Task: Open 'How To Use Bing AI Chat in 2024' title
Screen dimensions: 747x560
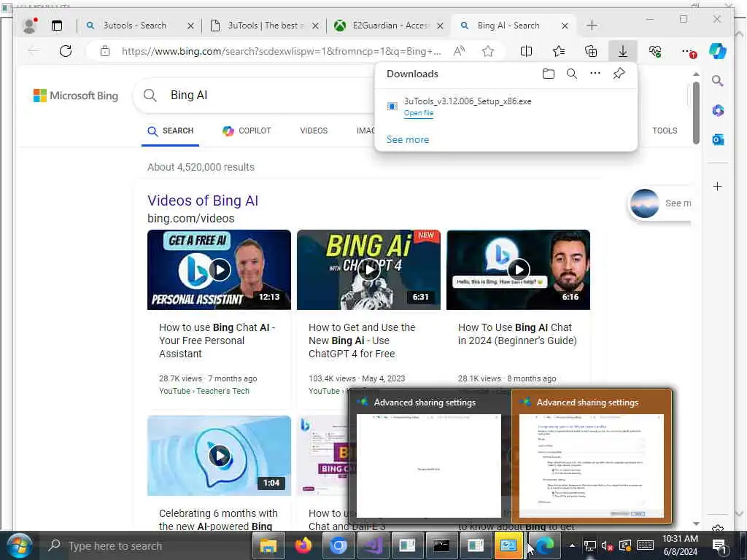Action: tap(517, 334)
